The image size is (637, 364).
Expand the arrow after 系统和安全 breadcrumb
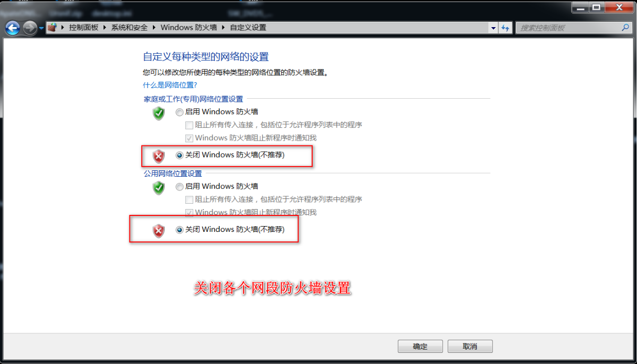[154, 28]
